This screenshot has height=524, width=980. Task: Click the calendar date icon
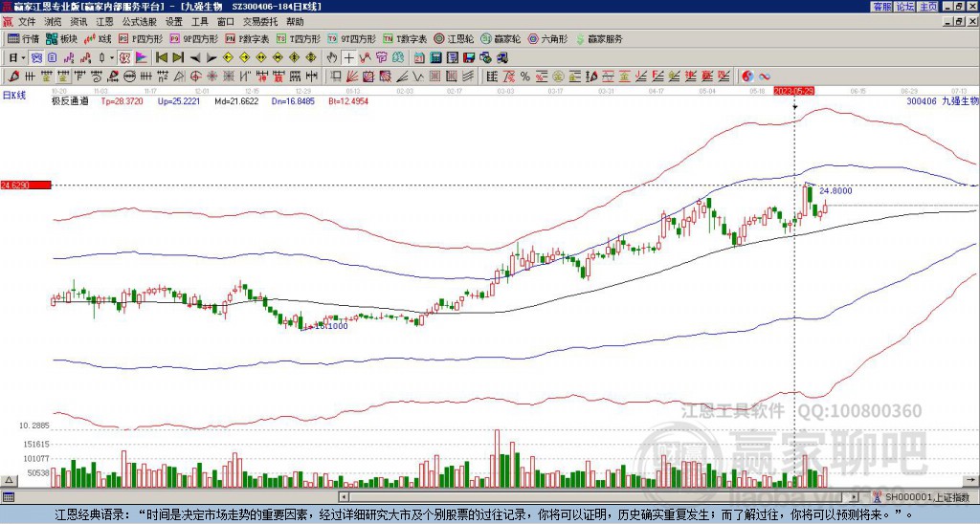[x=419, y=58]
